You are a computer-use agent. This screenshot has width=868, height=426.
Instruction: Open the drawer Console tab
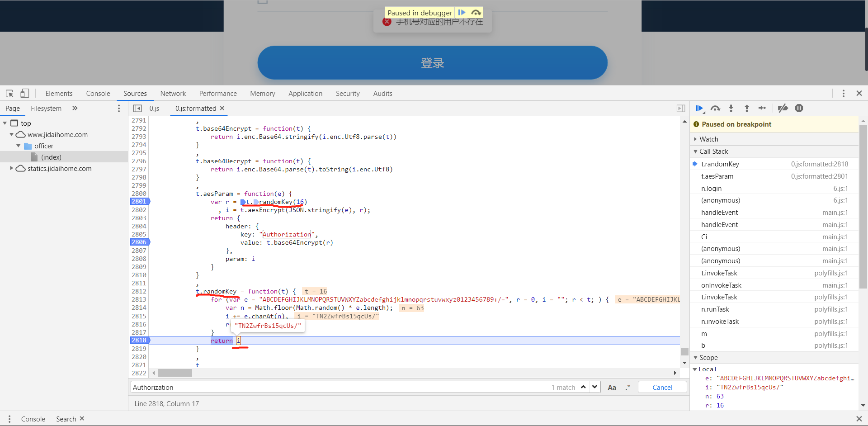coord(33,419)
